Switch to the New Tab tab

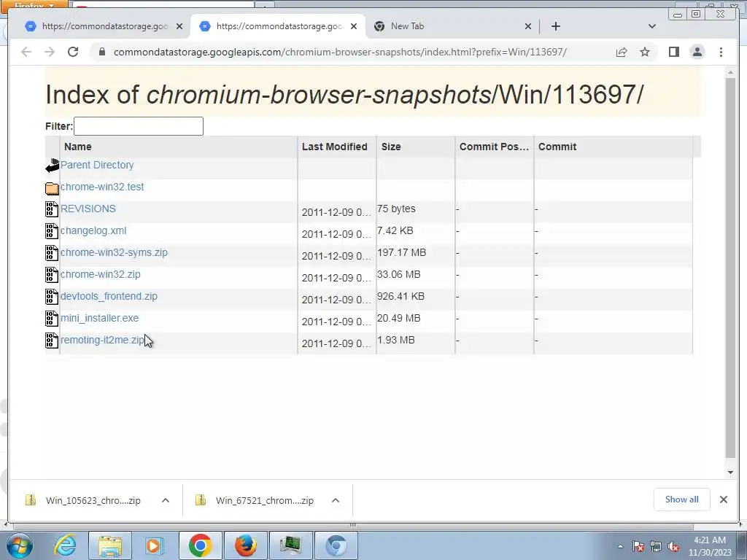(x=452, y=26)
